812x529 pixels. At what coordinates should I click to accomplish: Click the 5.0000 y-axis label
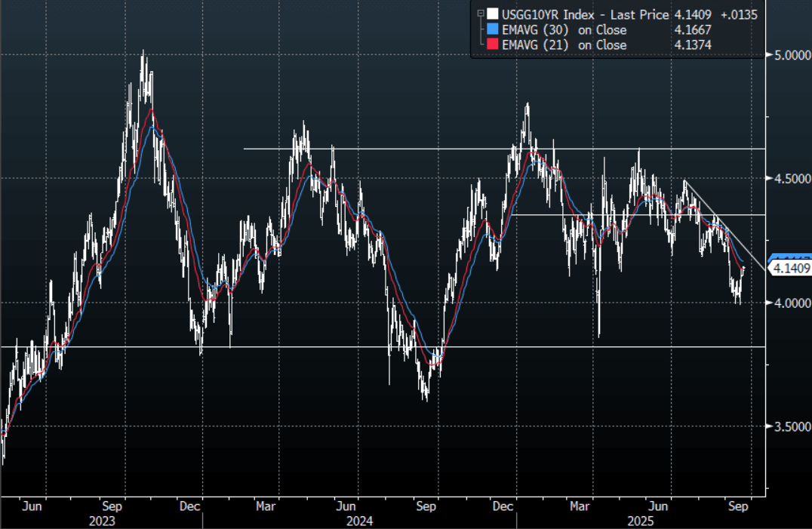point(789,55)
